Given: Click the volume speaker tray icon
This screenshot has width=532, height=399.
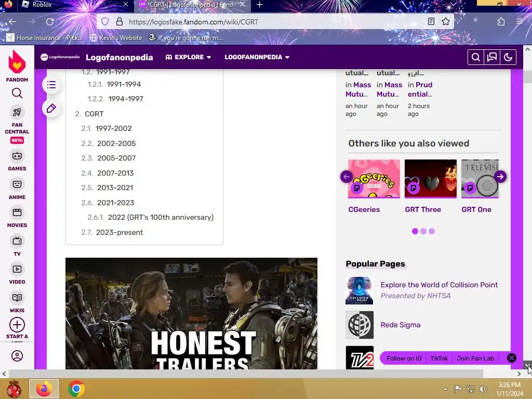Looking at the screenshot, I should coord(483,389).
